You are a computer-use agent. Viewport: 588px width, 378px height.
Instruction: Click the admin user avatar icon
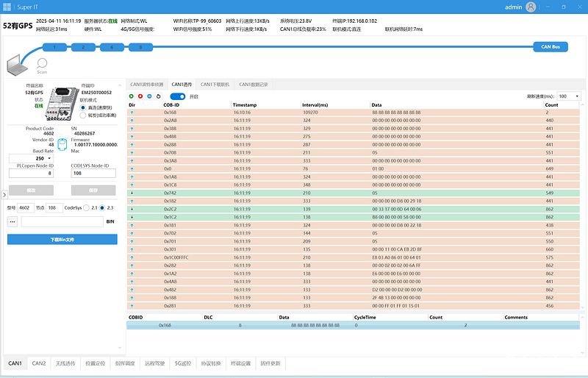530,7
